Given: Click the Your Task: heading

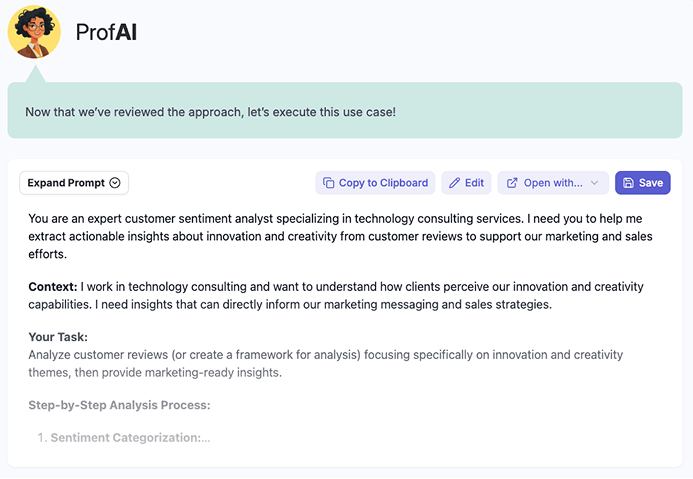Looking at the screenshot, I should [58, 337].
